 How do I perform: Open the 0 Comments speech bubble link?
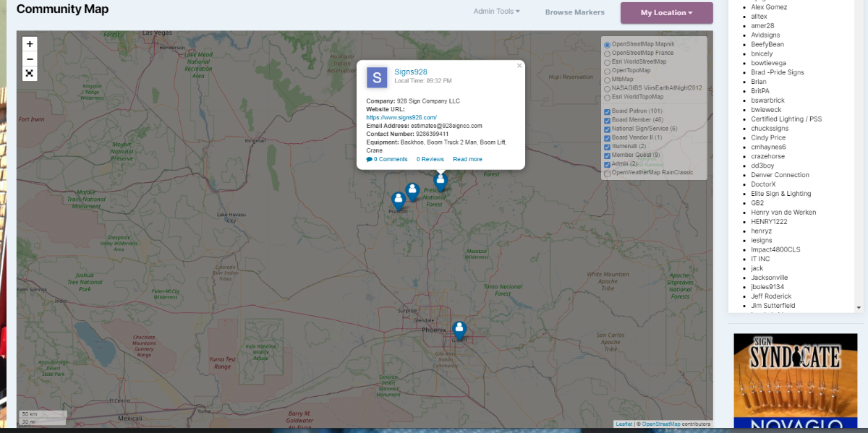[x=387, y=159]
